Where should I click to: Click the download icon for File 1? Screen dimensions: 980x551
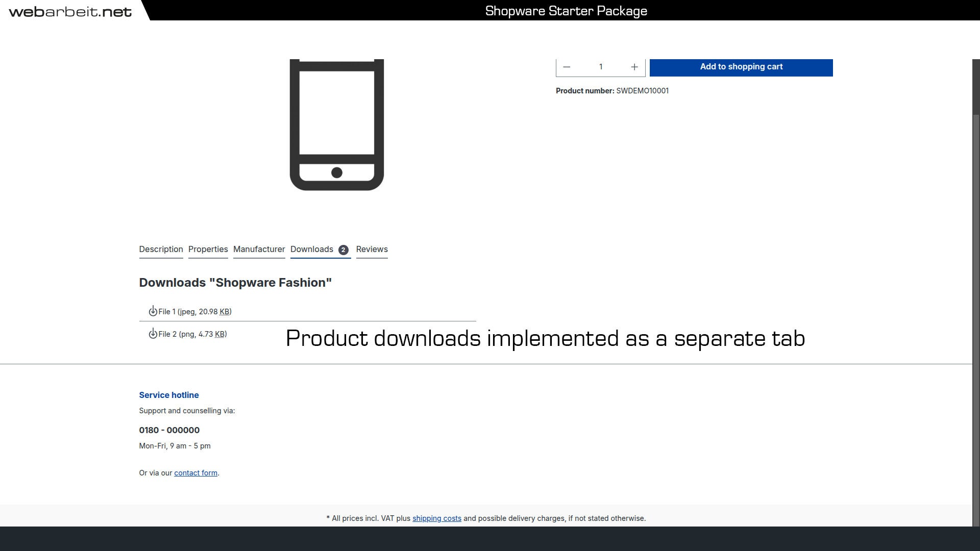[x=153, y=311]
